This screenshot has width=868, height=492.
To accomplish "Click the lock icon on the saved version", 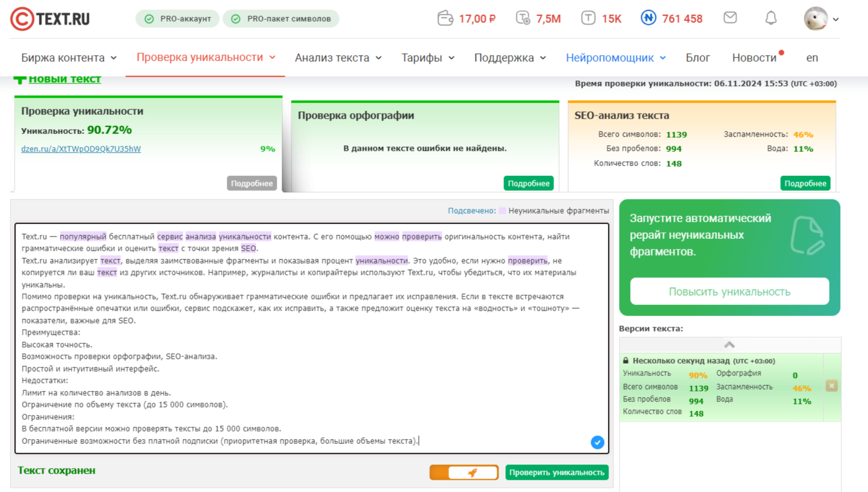I will tap(626, 361).
